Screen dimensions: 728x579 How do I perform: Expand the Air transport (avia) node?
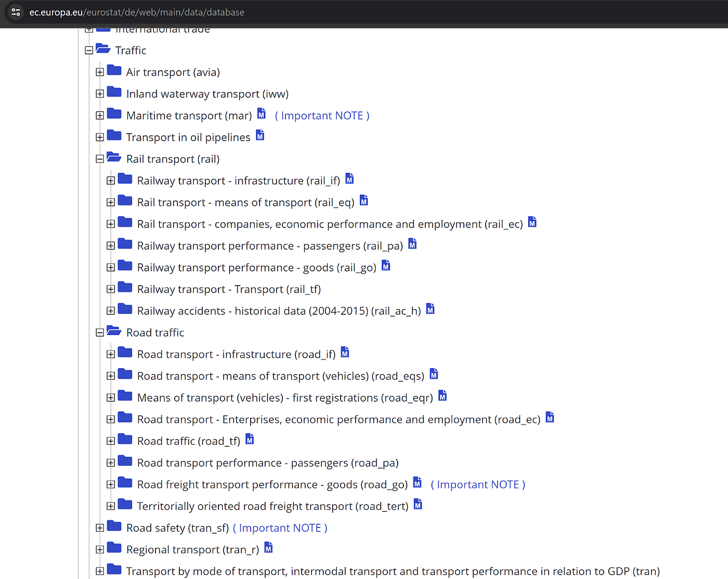[100, 72]
